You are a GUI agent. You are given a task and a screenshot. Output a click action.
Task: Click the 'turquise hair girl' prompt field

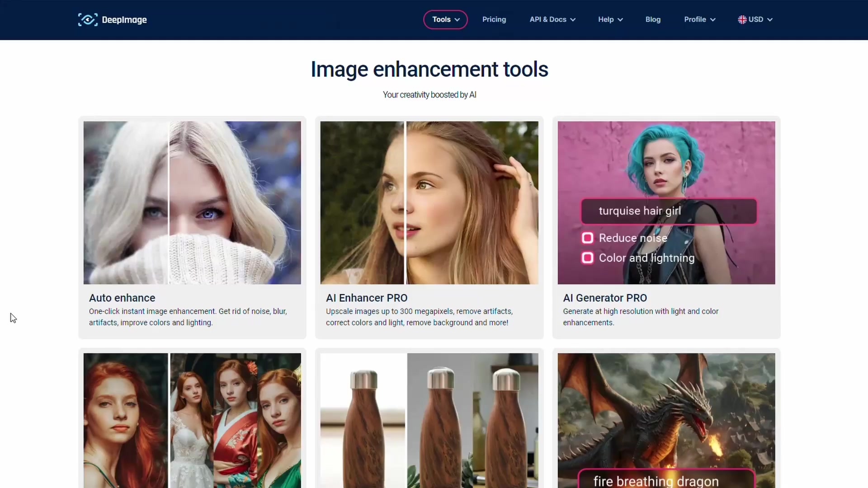(x=669, y=211)
